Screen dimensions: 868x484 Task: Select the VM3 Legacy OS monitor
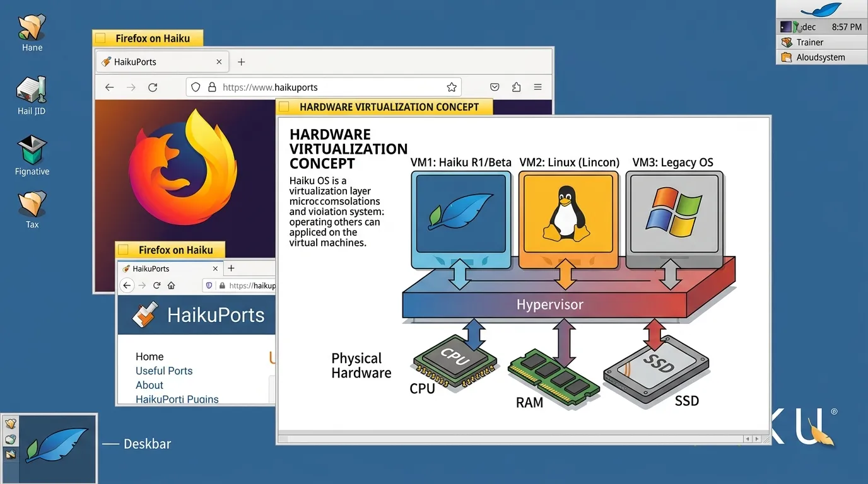674,219
